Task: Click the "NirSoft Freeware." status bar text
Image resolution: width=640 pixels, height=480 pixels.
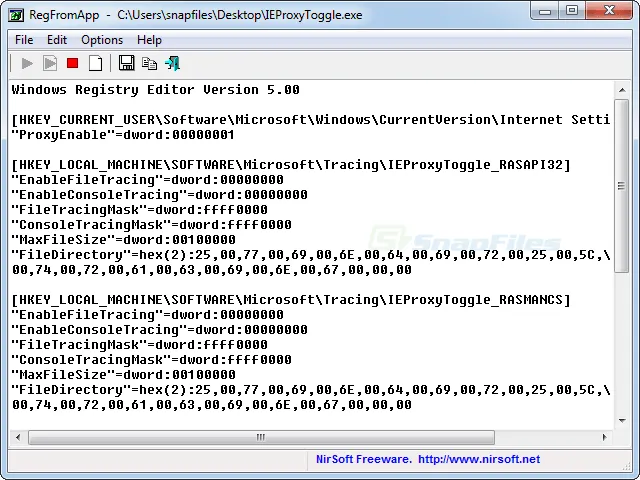Action: pos(364,459)
